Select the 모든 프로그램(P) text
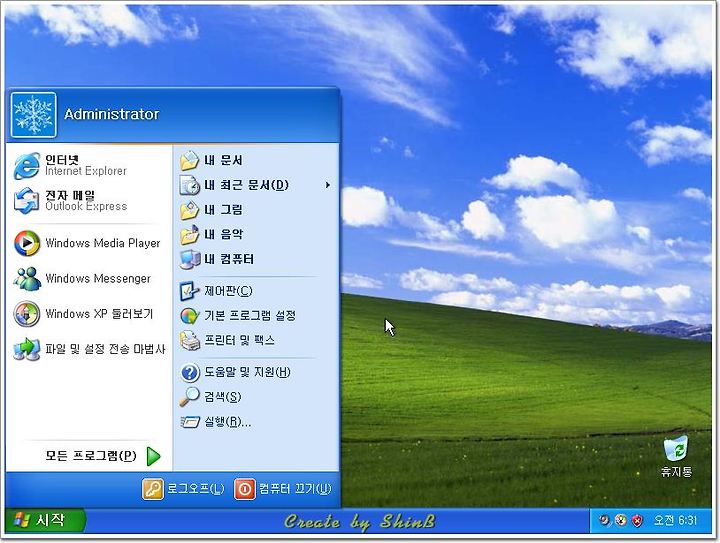The height and width of the screenshot is (543, 720). pyautogui.click(x=91, y=456)
